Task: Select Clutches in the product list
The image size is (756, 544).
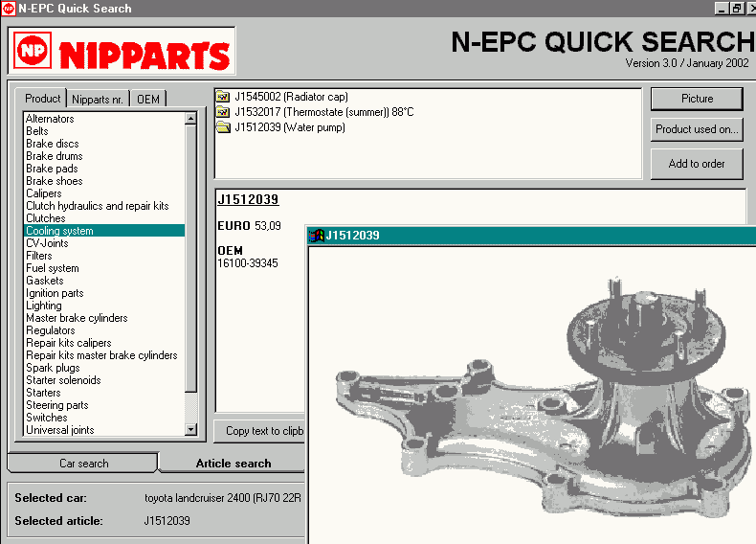Action: point(104,218)
